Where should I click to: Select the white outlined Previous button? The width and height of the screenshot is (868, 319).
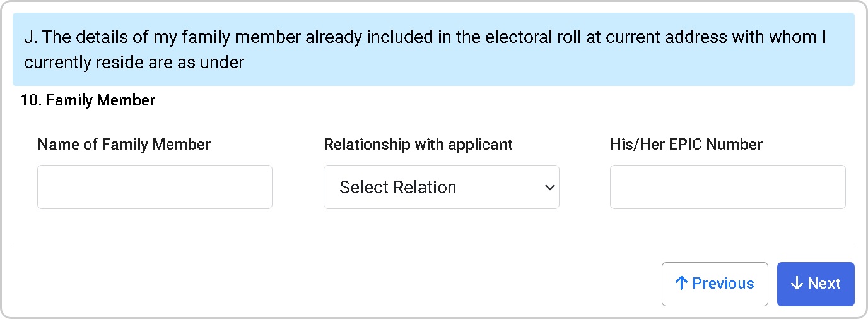[x=715, y=284]
